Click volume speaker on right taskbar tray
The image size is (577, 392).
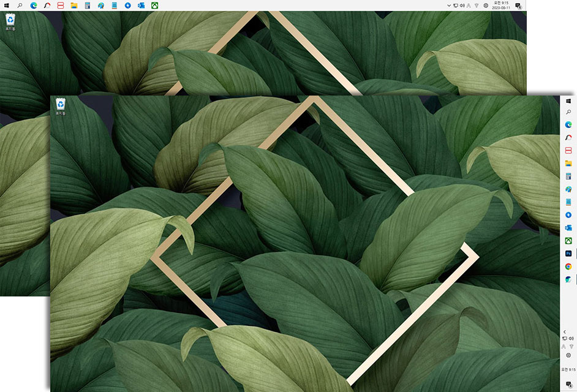pos(571,339)
